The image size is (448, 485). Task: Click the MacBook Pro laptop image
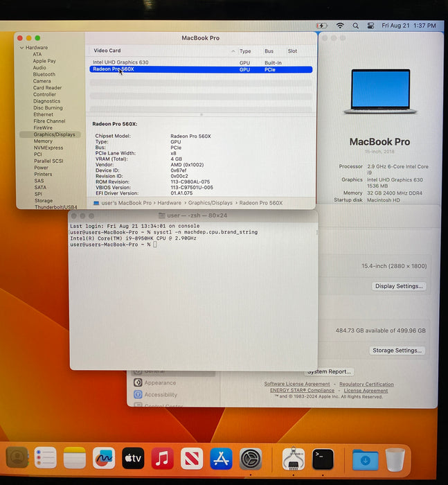tap(380, 91)
